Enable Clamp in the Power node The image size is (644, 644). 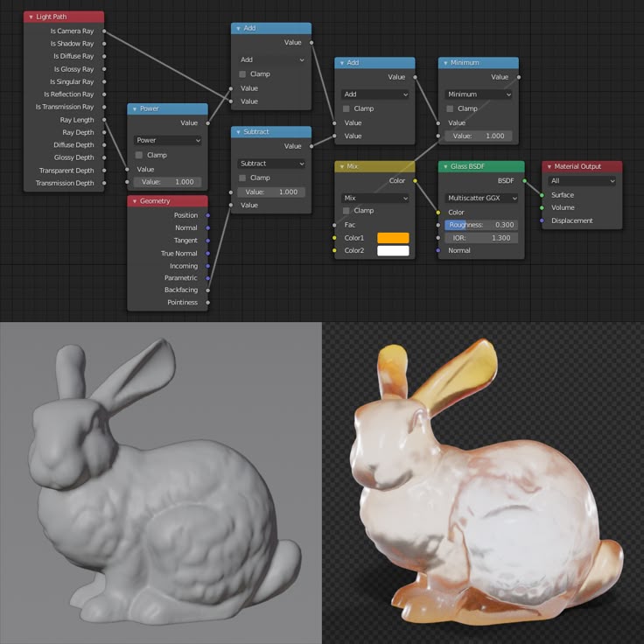point(139,155)
